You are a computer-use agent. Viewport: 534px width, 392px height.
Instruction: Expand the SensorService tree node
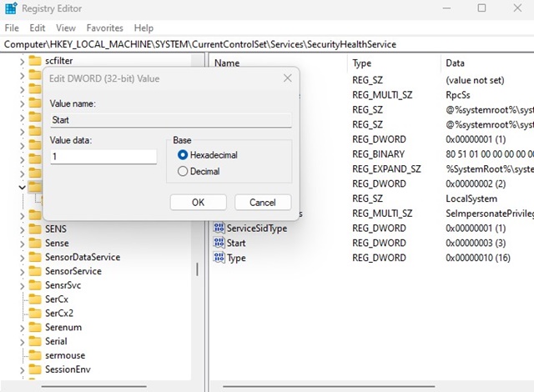[x=23, y=272]
